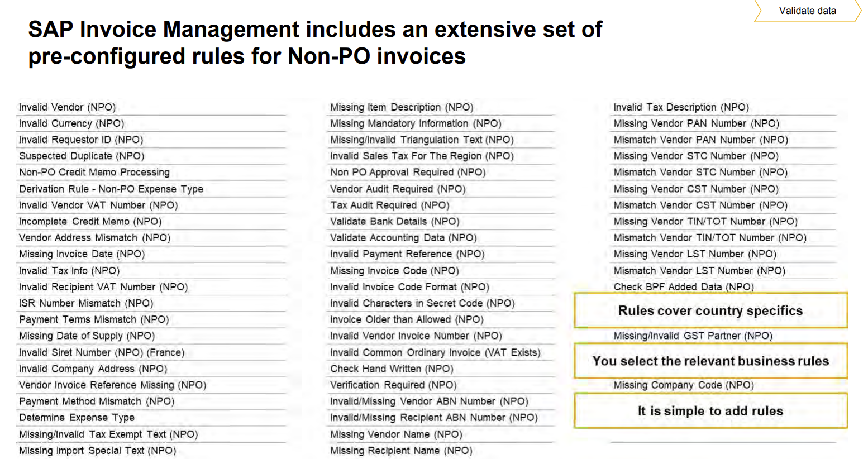Click 'Non-PO Credit Memo Processing'
868x459 pixels.
click(x=94, y=172)
